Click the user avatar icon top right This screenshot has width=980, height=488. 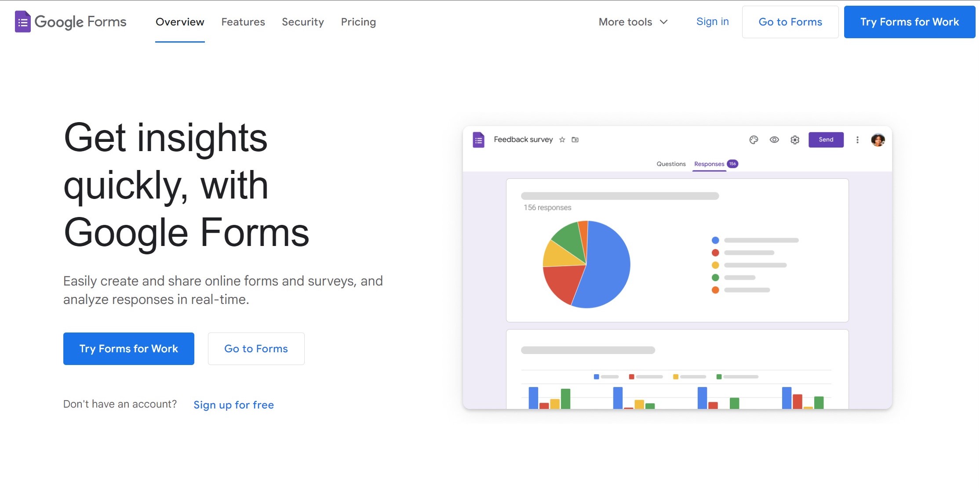(878, 139)
